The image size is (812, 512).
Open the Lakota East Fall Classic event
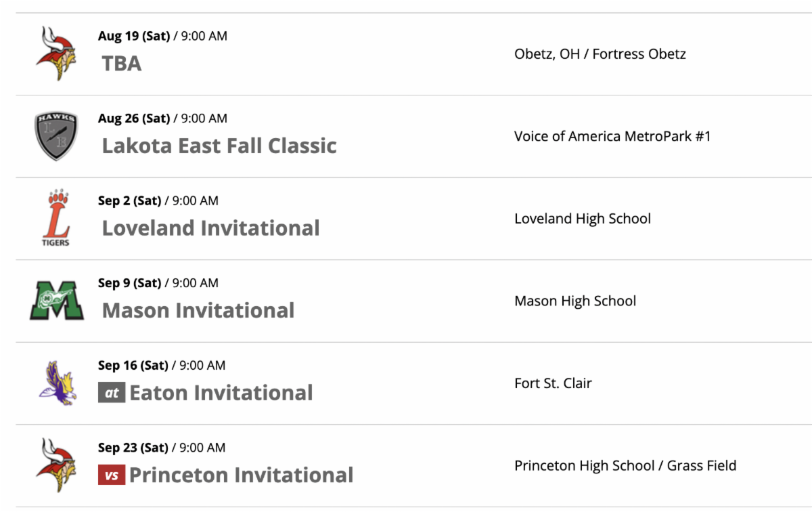tap(219, 146)
